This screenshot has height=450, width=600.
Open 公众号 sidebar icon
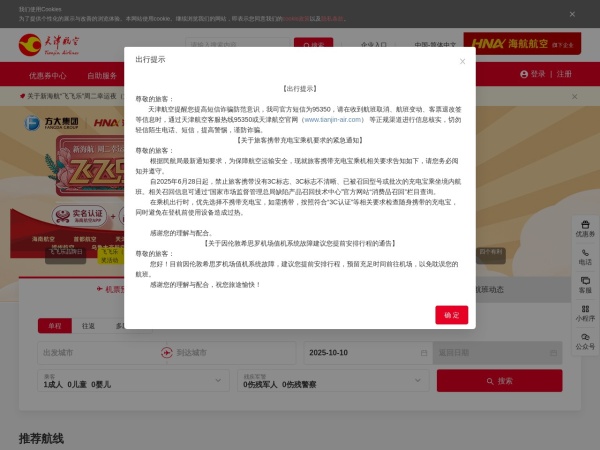[x=585, y=342]
